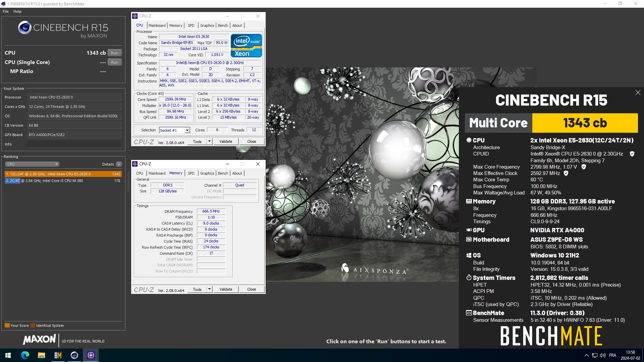Click the System Timers clock icon

(x=469, y=278)
